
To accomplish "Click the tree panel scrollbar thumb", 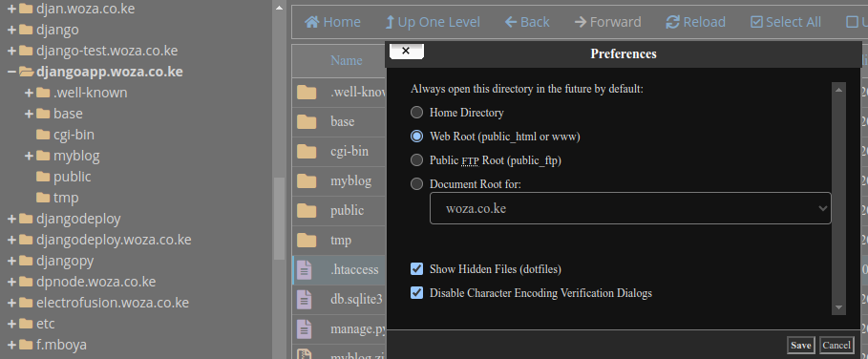I will coord(279,219).
